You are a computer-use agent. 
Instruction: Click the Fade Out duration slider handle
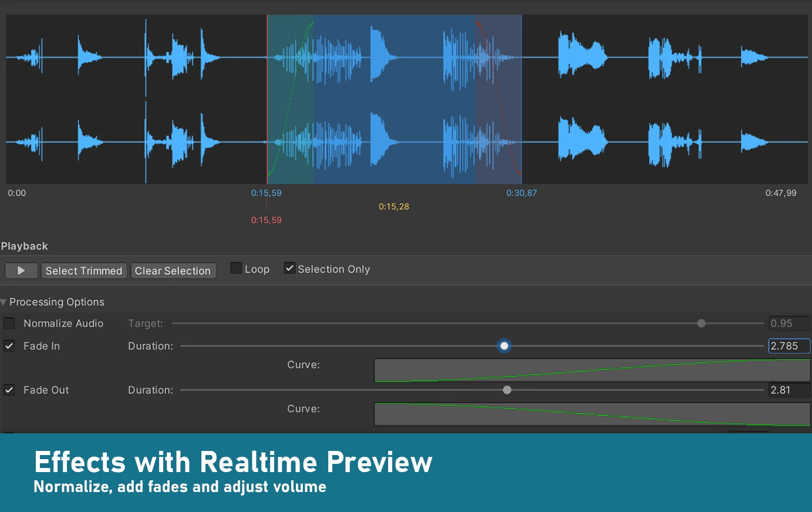[507, 390]
